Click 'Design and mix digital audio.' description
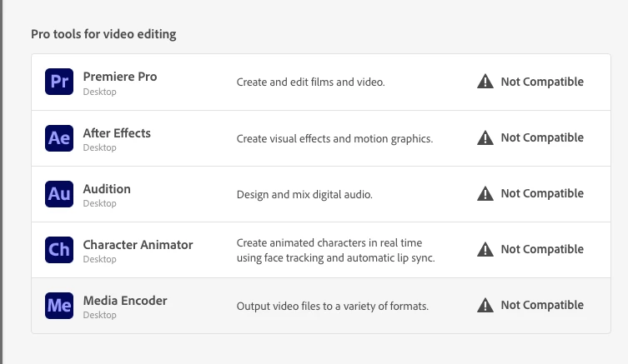The width and height of the screenshot is (628, 364). click(x=304, y=194)
